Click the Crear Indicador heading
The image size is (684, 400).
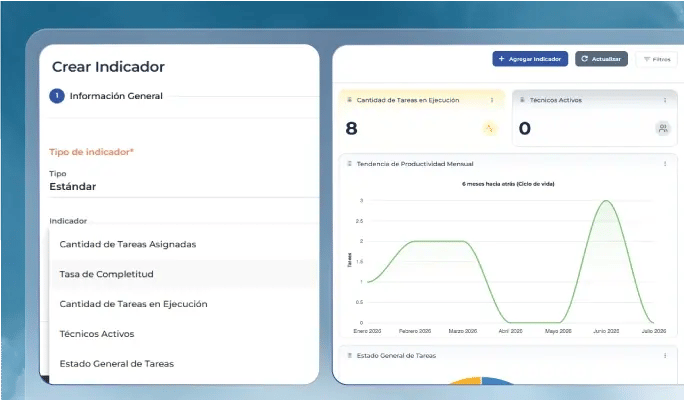click(x=108, y=67)
